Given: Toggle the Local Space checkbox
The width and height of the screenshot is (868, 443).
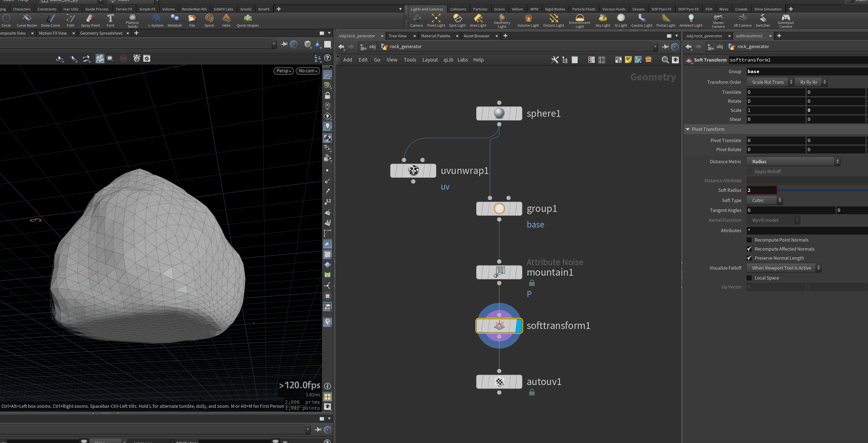Looking at the screenshot, I should coord(749,278).
